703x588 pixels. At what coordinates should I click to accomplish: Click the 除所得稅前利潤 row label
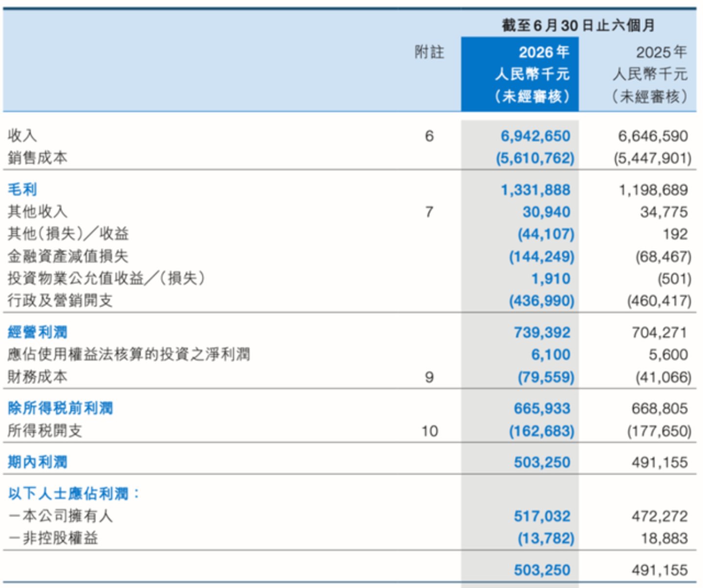point(61,408)
